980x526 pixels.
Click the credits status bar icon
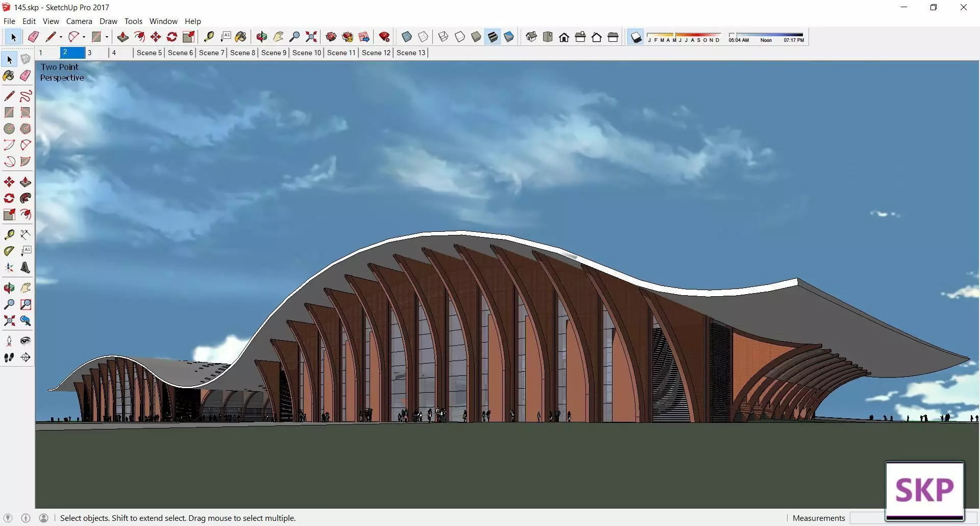tap(26, 518)
